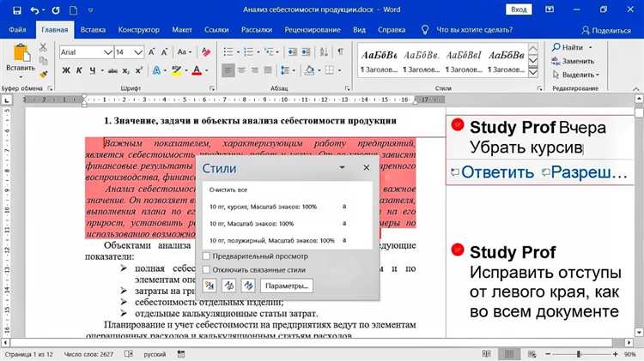Switch to the Вид tab

(x=360, y=29)
